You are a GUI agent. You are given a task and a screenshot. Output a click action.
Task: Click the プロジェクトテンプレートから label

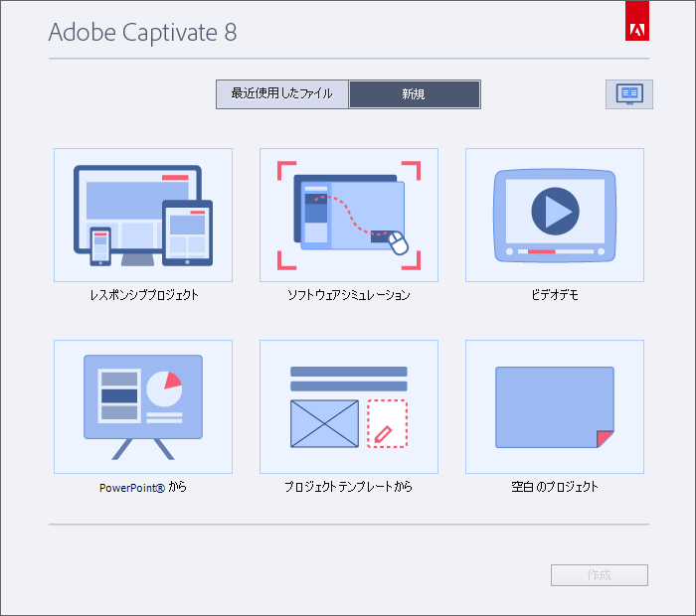[348, 487]
